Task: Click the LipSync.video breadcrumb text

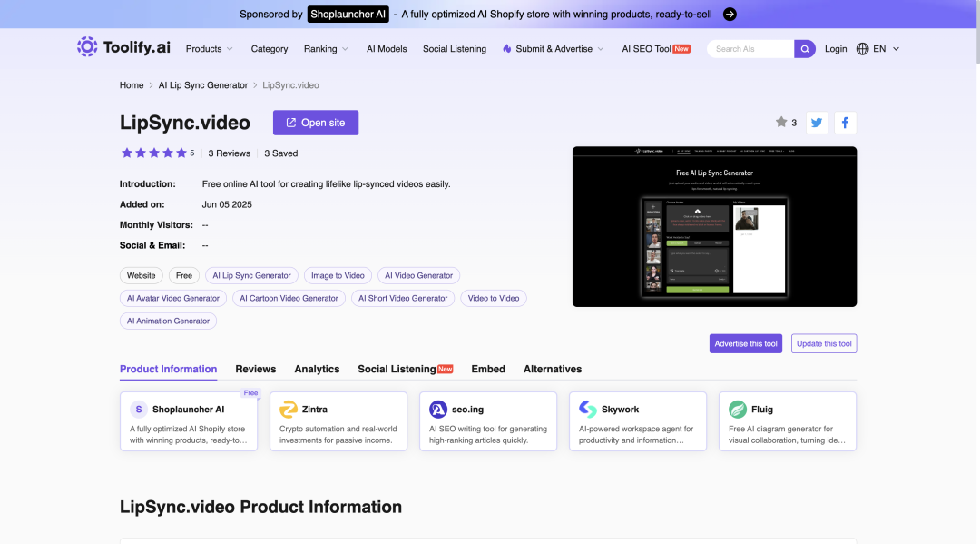Action: coord(290,85)
